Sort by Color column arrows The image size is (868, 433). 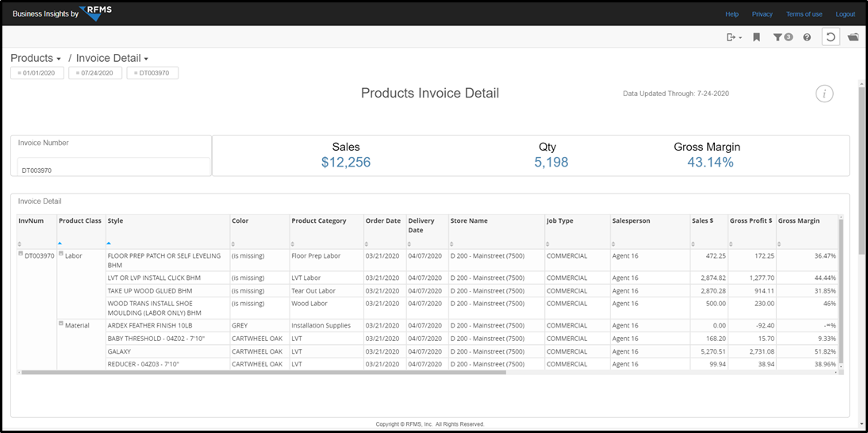[x=233, y=243]
